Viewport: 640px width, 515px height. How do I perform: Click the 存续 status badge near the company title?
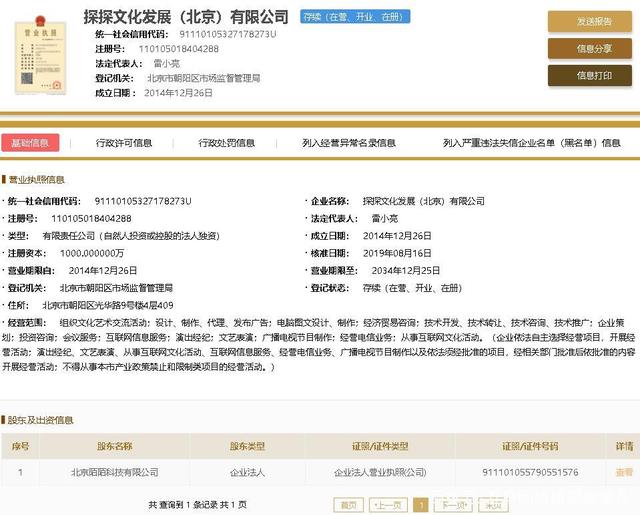342,18
